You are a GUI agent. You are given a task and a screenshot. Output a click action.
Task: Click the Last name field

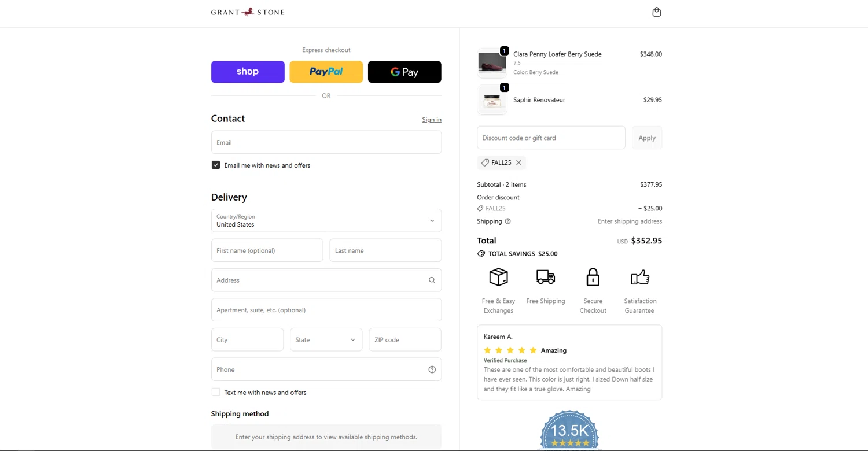[385, 251]
